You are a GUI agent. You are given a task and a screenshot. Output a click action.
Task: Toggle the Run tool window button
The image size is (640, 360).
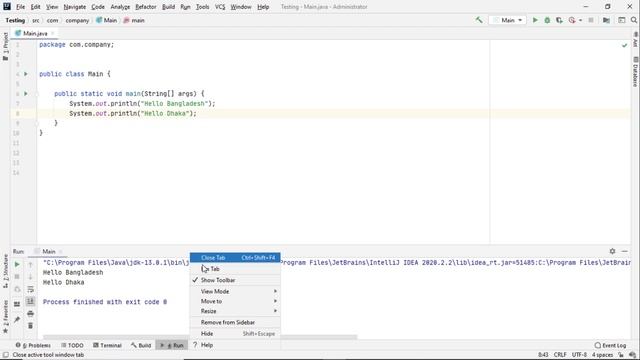(x=172, y=345)
